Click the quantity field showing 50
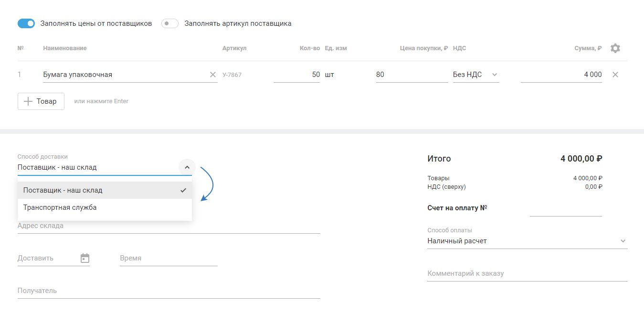The width and height of the screenshot is (644, 325). coord(296,75)
